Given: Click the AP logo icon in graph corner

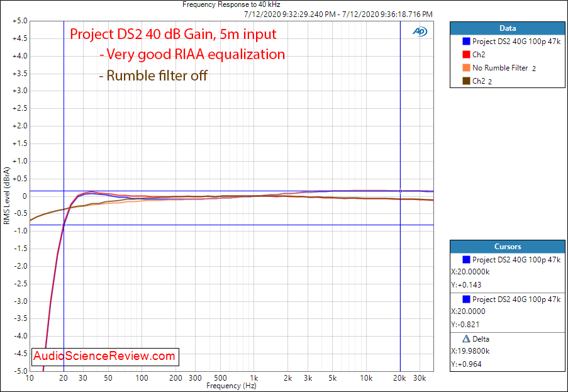Looking at the screenshot, I should pyautogui.click(x=420, y=32).
